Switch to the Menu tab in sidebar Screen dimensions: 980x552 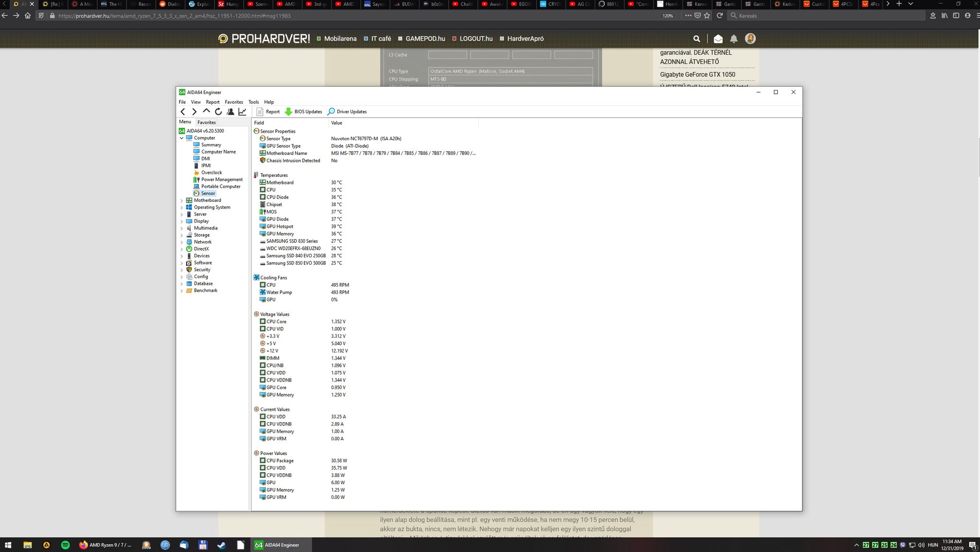pos(185,122)
